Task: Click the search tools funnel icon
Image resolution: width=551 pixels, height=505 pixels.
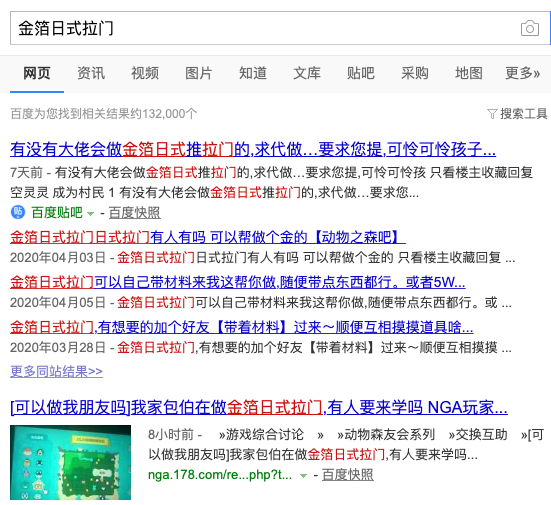Action: click(x=492, y=114)
